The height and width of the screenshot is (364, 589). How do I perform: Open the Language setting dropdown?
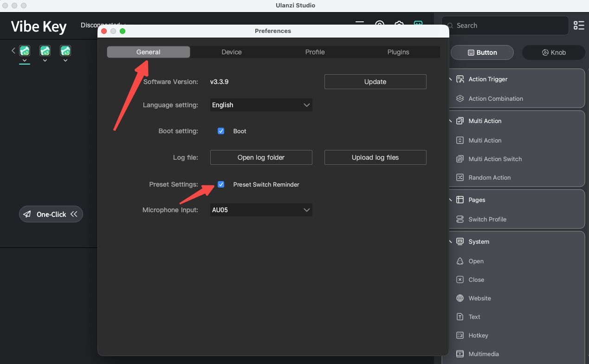point(261,105)
